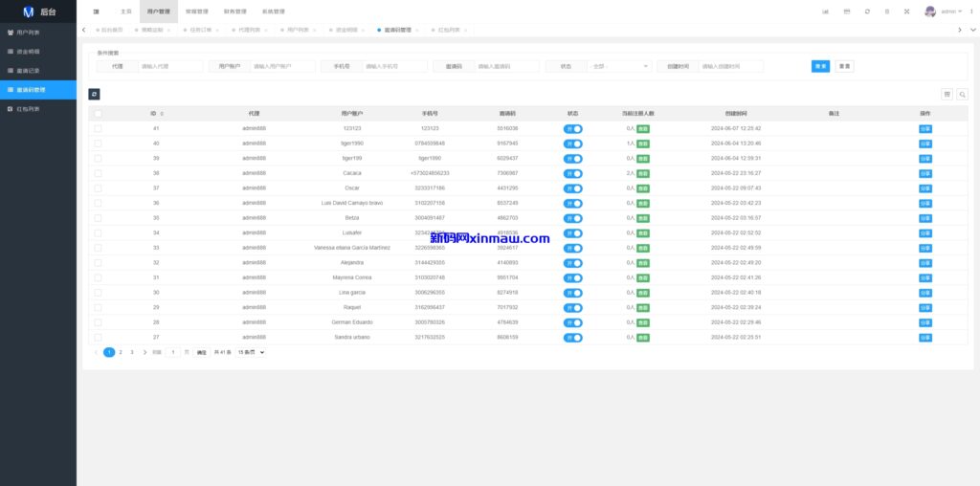980x486 pixels.
Task: Open the chart statistics icon in the header
Action: click(826, 11)
